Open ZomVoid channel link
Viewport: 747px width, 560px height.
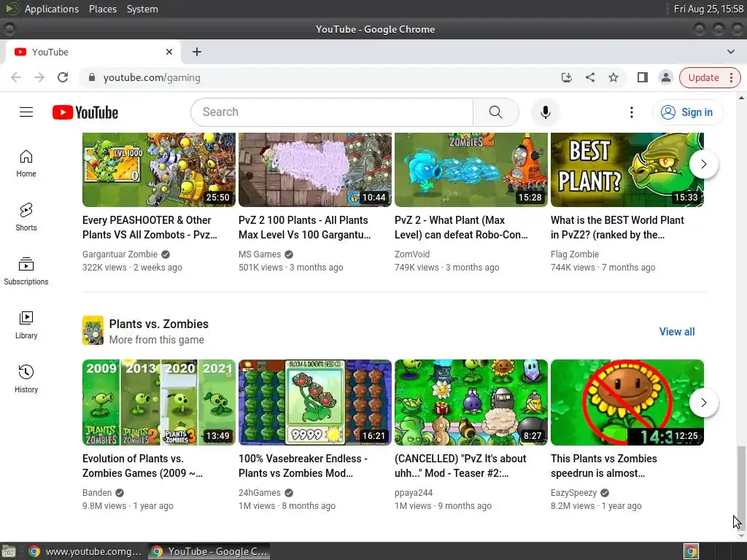tap(412, 254)
